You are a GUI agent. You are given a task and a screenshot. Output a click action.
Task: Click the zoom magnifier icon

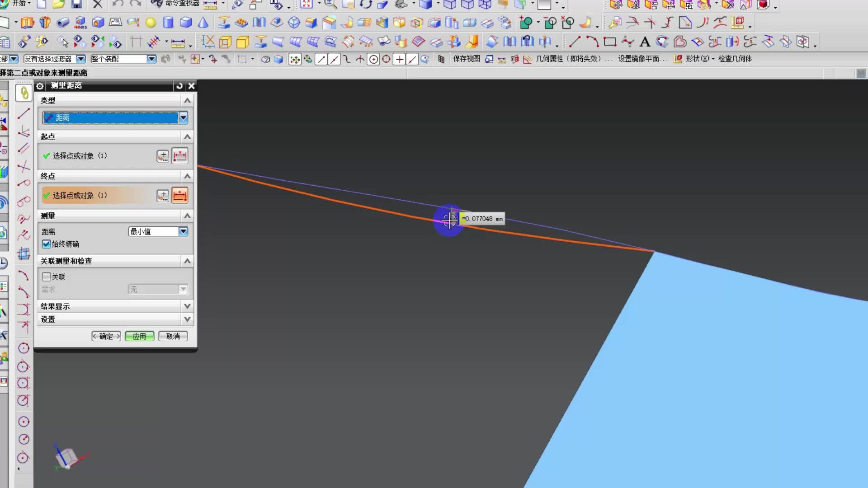coord(330,5)
